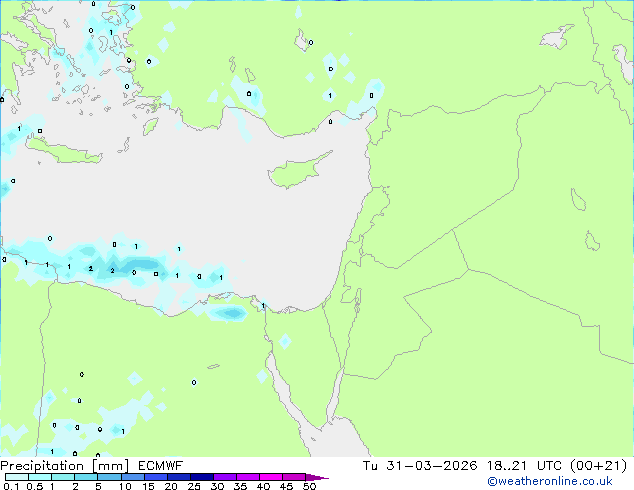The height and width of the screenshot is (490, 634).
Task: Click the ECMWF model label
Action: (161, 466)
